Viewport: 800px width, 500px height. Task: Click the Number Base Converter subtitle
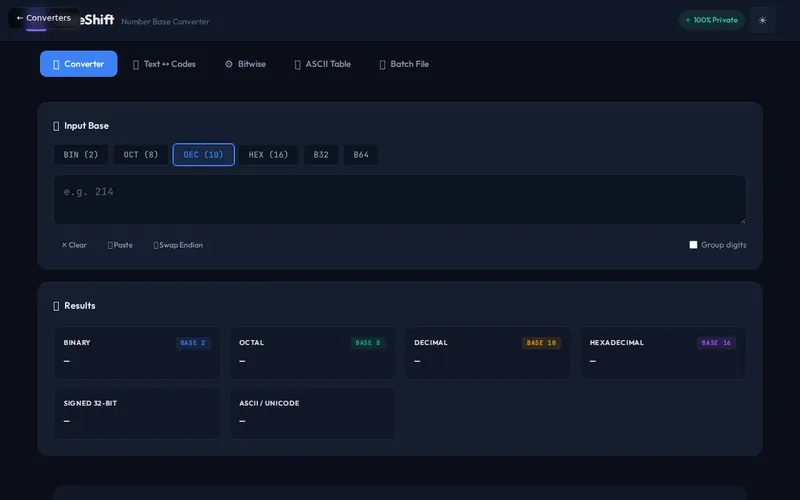(x=165, y=21)
